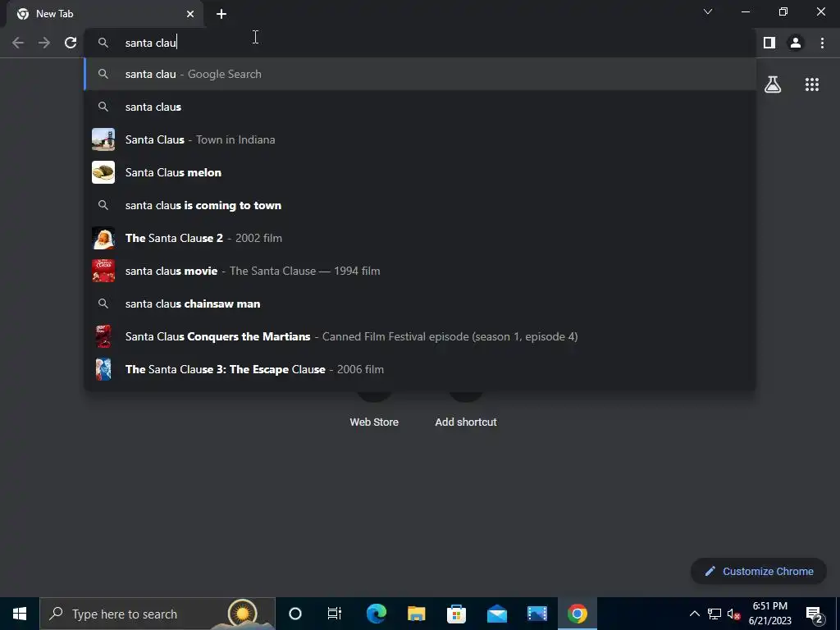Open the notification center icon
The width and height of the screenshot is (840, 630).
click(815, 614)
